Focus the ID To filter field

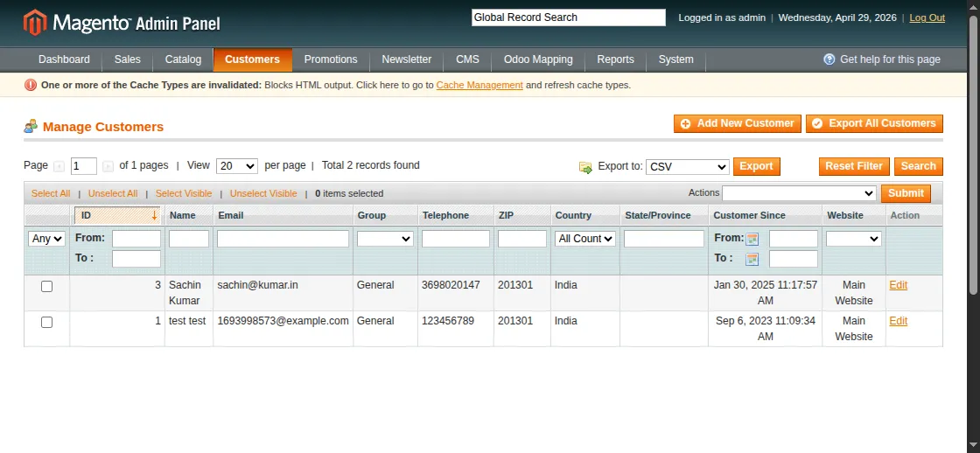tap(136, 259)
